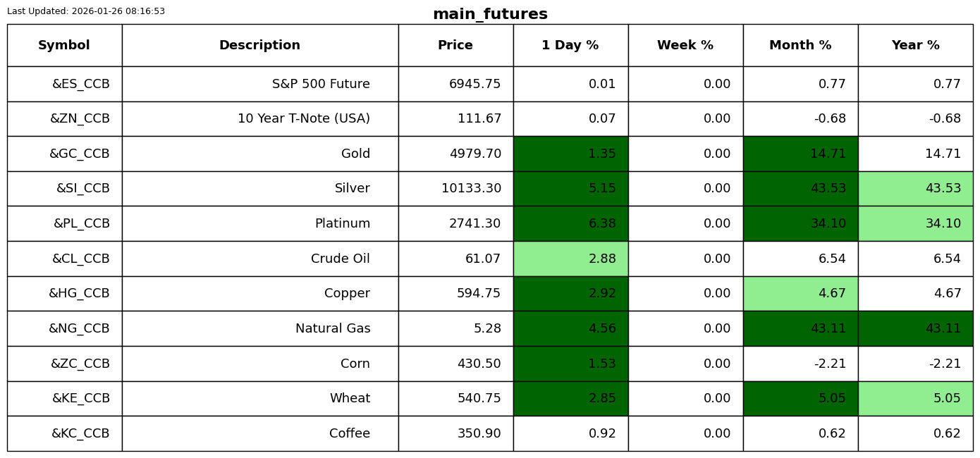980x458 pixels.
Task: Click the &ES_CCB symbol cell
Action: tap(80, 85)
